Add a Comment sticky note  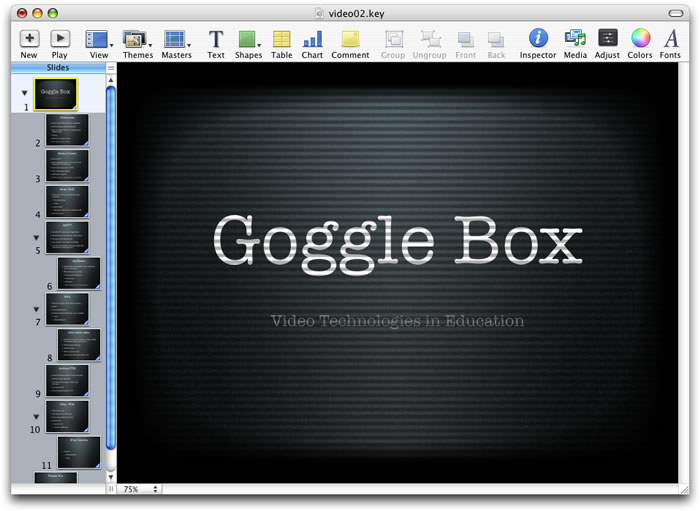pos(350,39)
